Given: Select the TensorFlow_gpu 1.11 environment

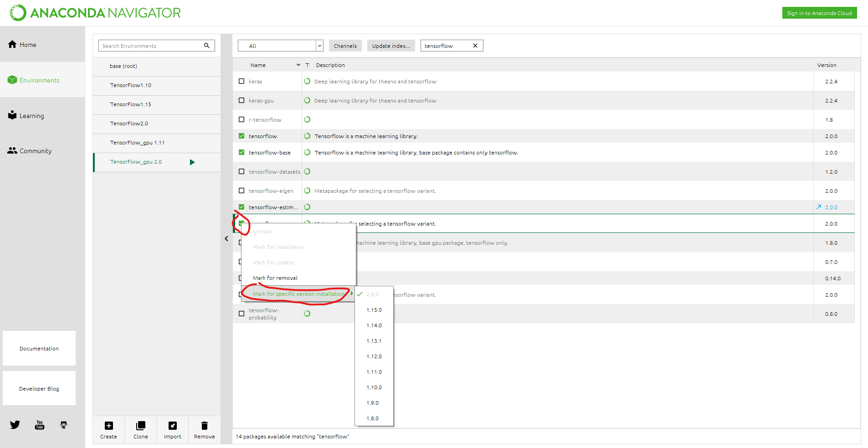Looking at the screenshot, I should 157,143.
